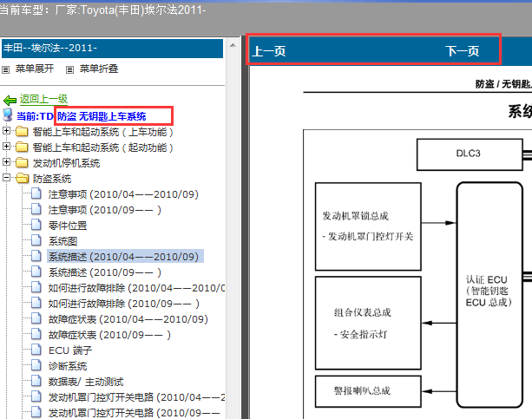Click folder icon of 智能上车和起动系统（起动功能）
Screen dimensions: 532x419
[x=22, y=147]
